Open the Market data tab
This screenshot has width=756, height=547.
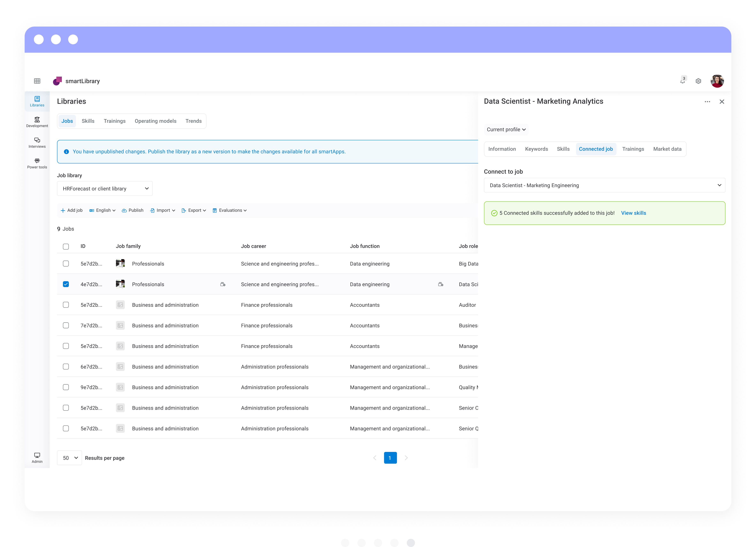[667, 149]
